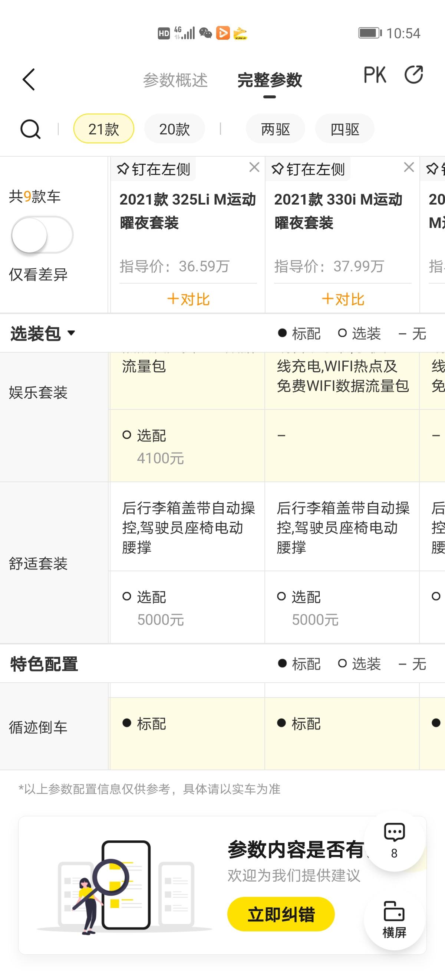Add 330i to comparison with +对比

[343, 299]
